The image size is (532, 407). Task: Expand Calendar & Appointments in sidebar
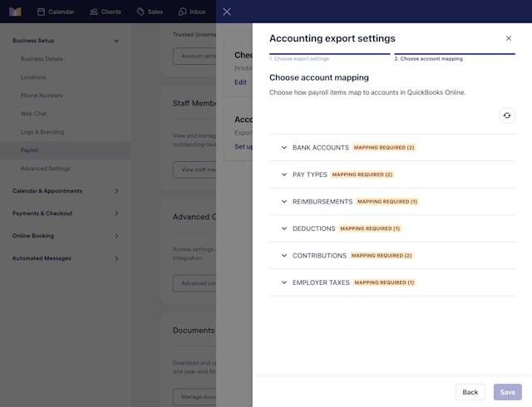pyautogui.click(x=66, y=191)
